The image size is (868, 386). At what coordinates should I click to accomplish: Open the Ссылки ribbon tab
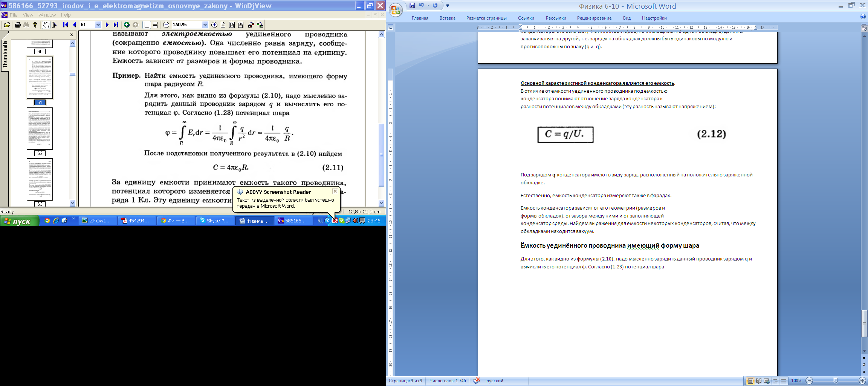tap(526, 18)
